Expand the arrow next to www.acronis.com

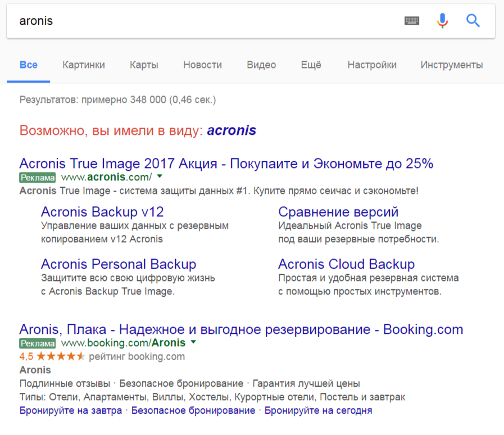(x=160, y=176)
